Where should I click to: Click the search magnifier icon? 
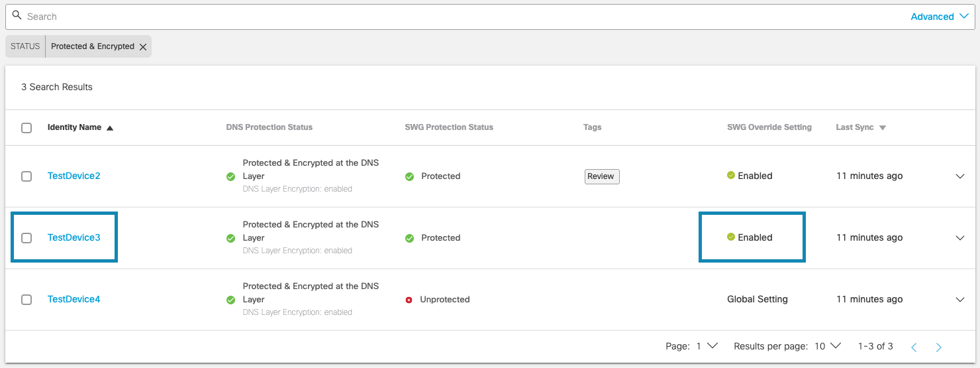coord(17,15)
